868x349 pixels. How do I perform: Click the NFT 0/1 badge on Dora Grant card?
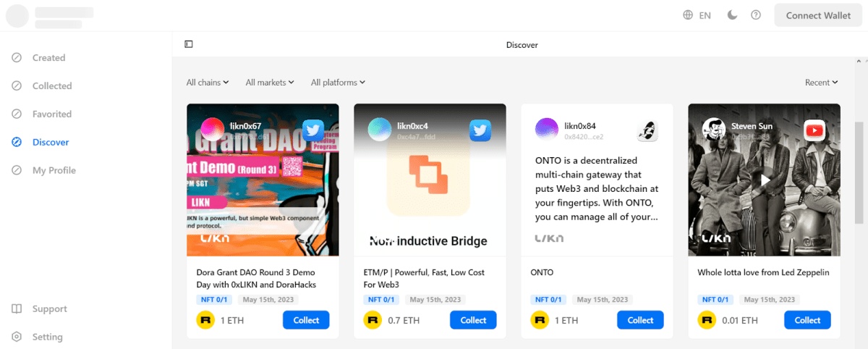(x=215, y=300)
